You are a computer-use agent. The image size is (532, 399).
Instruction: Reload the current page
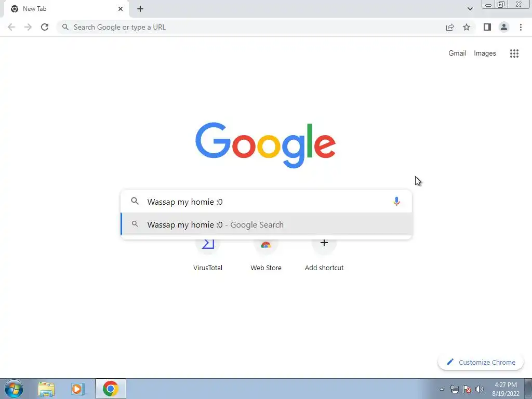(45, 27)
